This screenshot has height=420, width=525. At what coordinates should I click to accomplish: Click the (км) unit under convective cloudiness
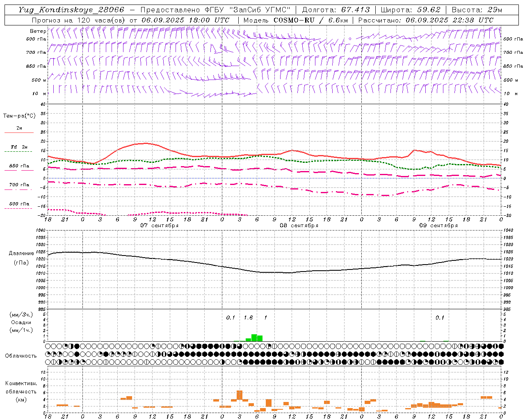point(21,399)
